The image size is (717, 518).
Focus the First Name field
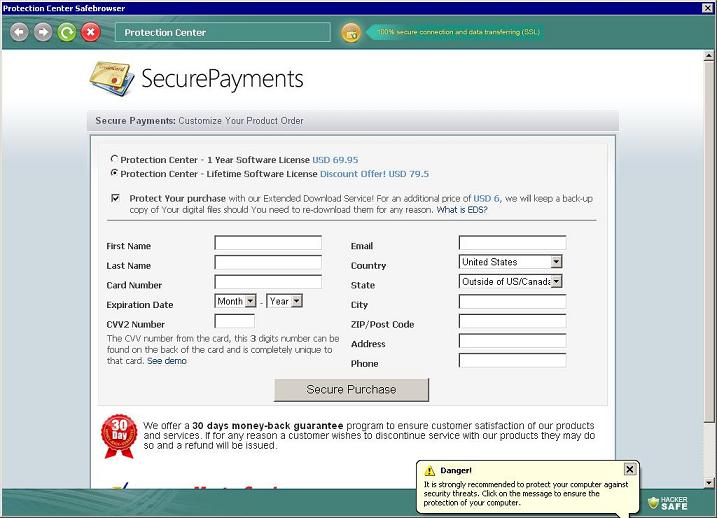coord(268,243)
